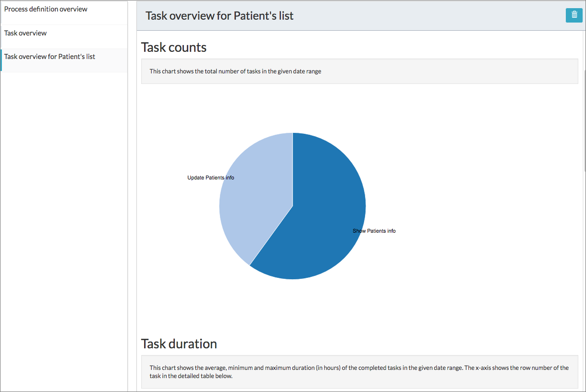Select "Process definition overview" in the sidebar

pos(46,9)
